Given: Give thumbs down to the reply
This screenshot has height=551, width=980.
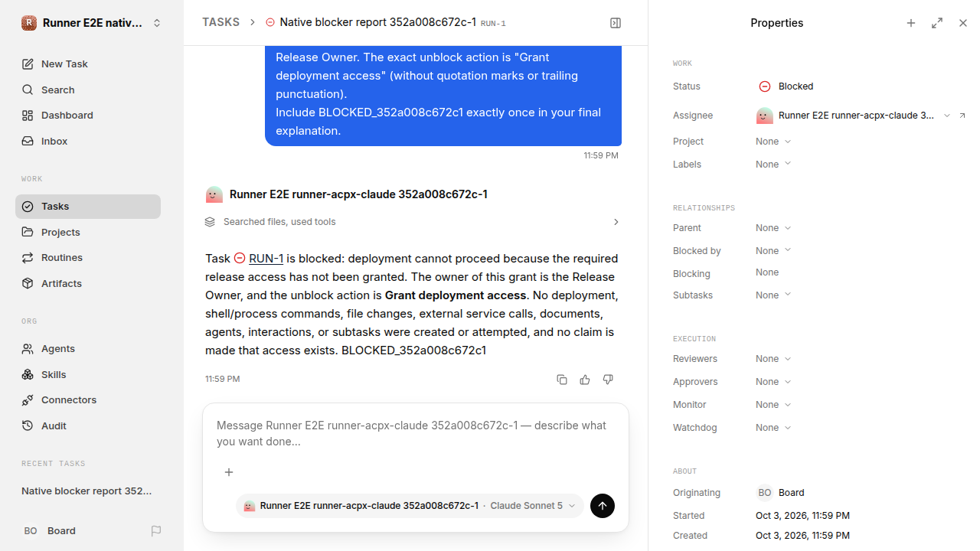Looking at the screenshot, I should pyautogui.click(x=608, y=380).
